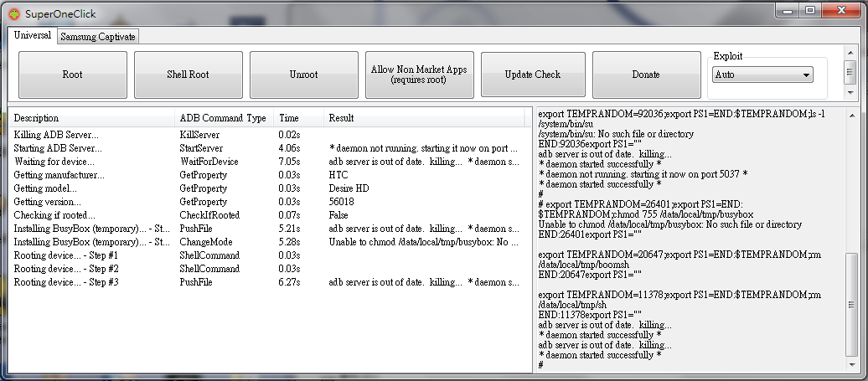Minimize the SuperOneClick window
The image size is (868, 381).
point(788,11)
